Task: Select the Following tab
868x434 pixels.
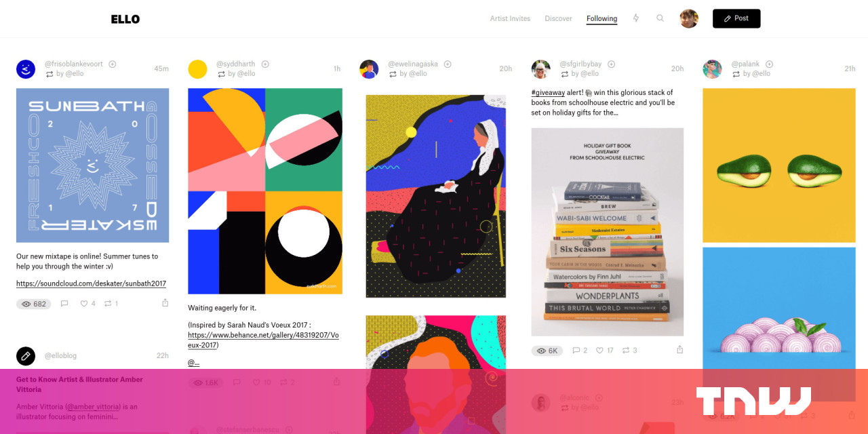Action: (x=601, y=19)
